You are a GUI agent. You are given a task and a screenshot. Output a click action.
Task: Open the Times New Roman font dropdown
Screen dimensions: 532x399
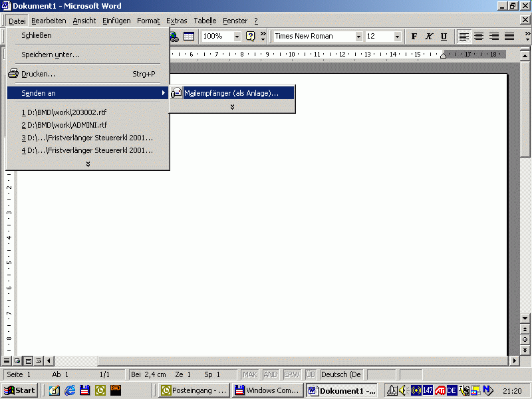[358, 37]
